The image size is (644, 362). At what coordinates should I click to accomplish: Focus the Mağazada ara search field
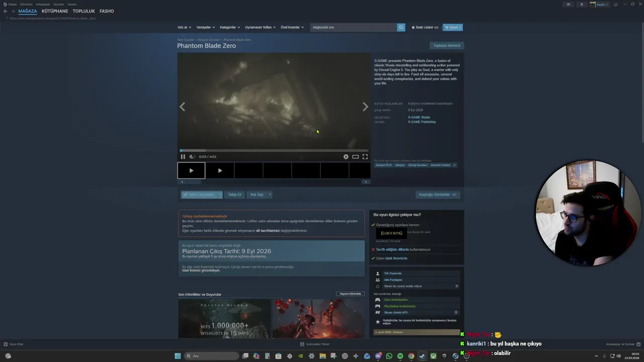tap(354, 27)
